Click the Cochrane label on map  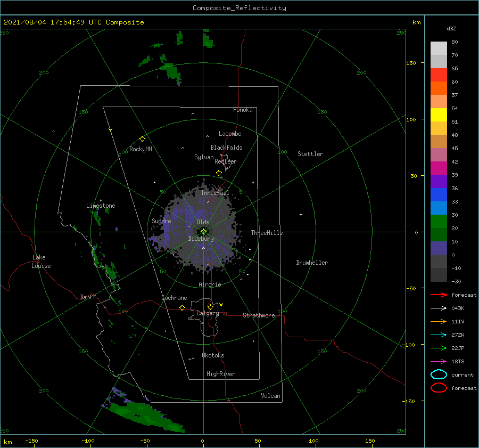[174, 298]
